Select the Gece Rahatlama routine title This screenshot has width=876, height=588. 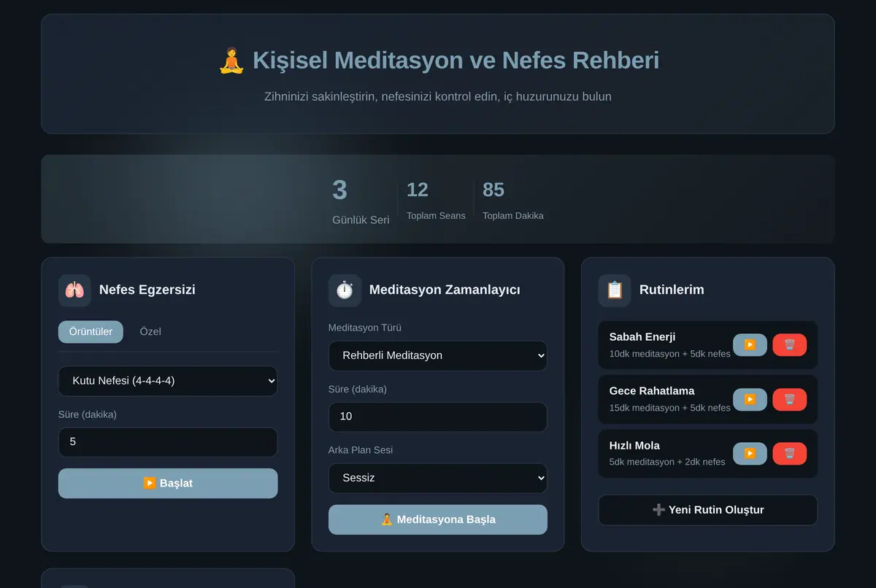pyautogui.click(x=652, y=391)
